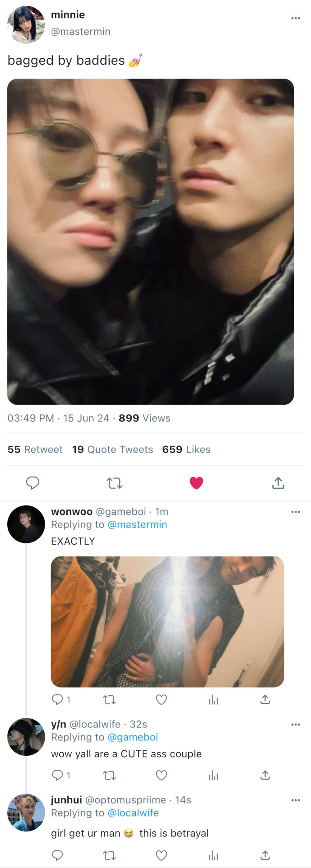View the 19 Quote Tweets list

click(x=112, y=449)
